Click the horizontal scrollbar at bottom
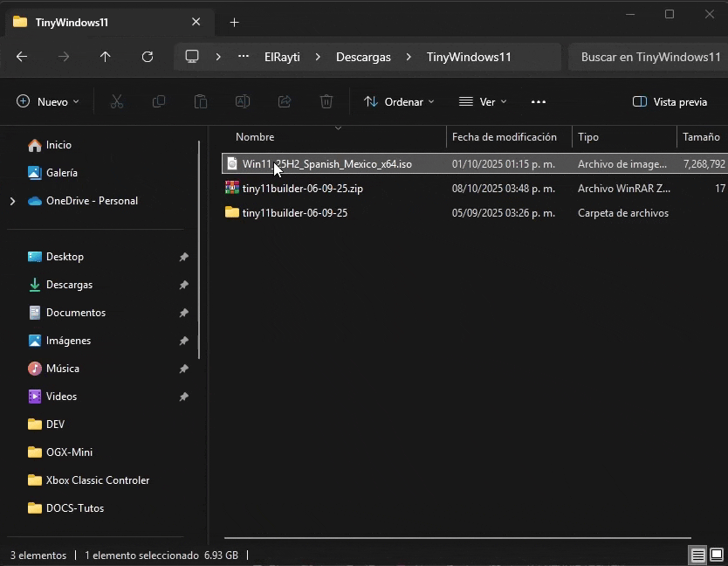This screenshot has width=728, height=566. pyautogui.click(x=457, y=538)
